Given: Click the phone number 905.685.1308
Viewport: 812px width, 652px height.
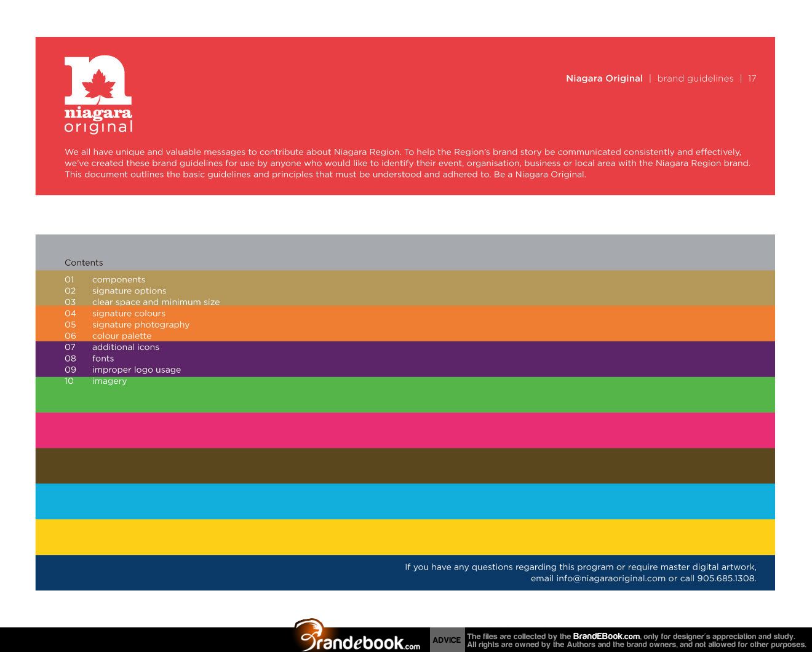Looking at the screenshot, I should coord(725,578).
